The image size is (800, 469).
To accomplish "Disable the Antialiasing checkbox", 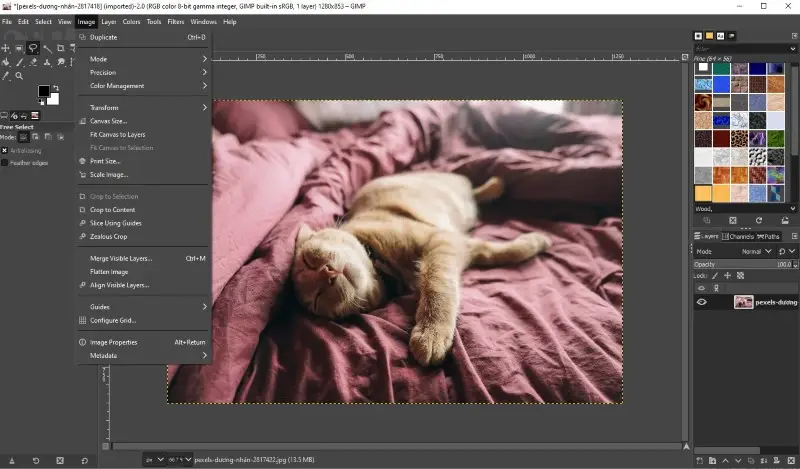I will [x=5, y=150].
